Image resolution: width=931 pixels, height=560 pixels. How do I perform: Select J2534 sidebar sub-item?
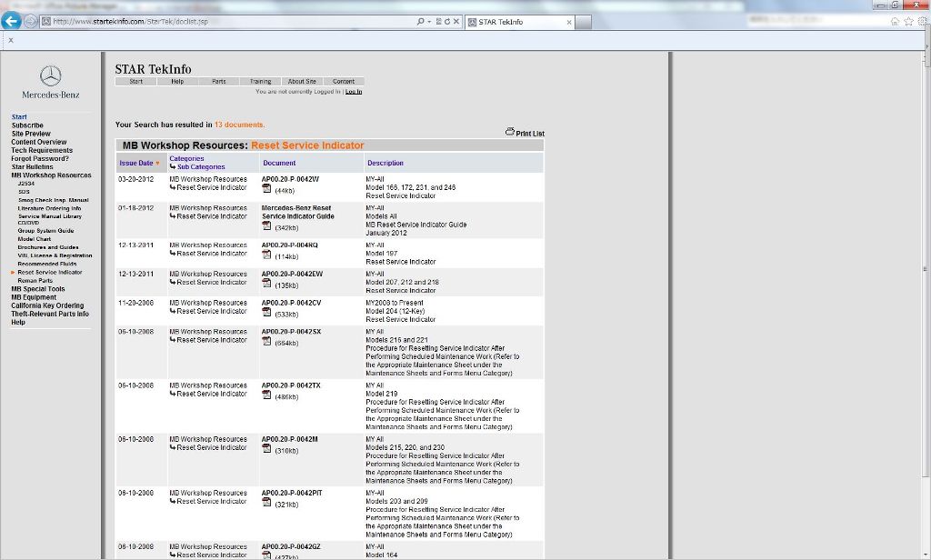tap(26, 184)
